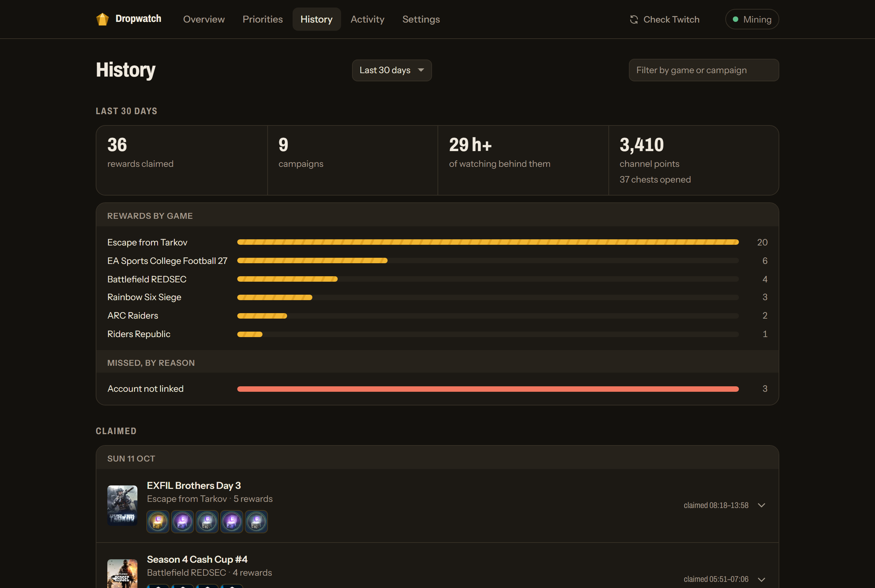Click the Check Twitch button
Viewport: 875px width, 588px height.
[x=664, y=19]
